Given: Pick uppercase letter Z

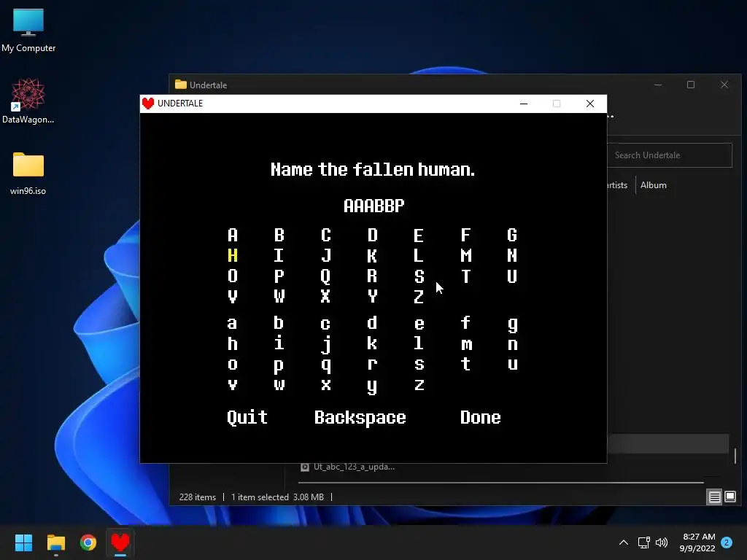Looking at the screenshot, I should tap(419, 297).
